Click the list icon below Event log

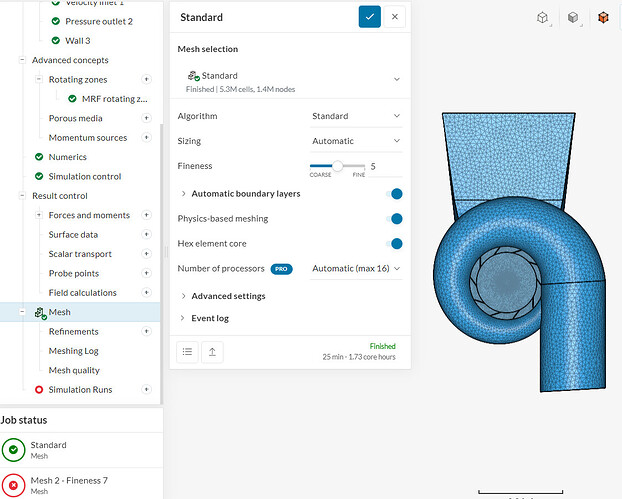pos(187,351)
